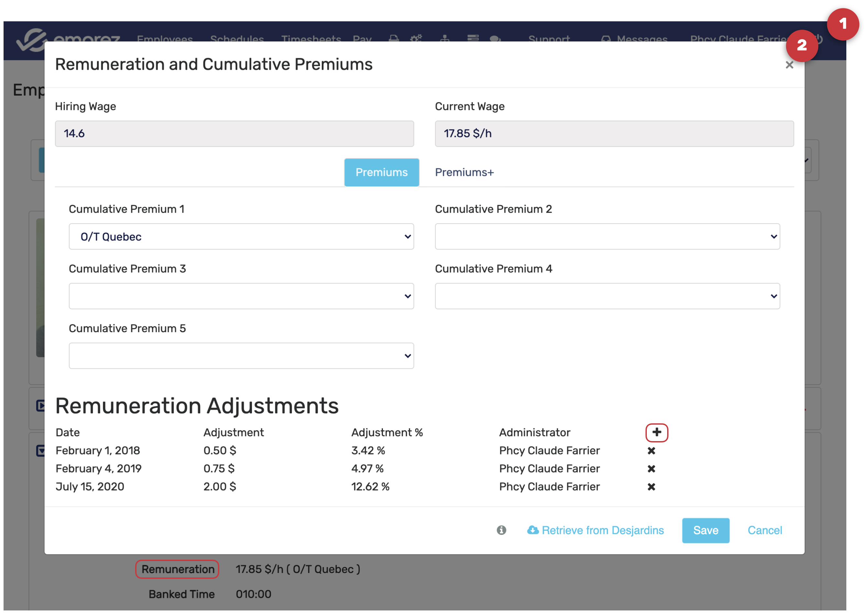868x614 pixels.
Task: Delete the February 1, 2018 adjustment
Action: pyautogui.click(x=651, y=450)
